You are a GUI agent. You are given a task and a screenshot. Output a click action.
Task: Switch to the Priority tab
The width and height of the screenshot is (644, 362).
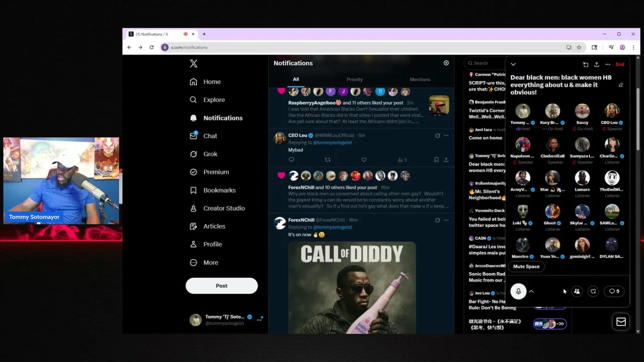pos(355,79)
